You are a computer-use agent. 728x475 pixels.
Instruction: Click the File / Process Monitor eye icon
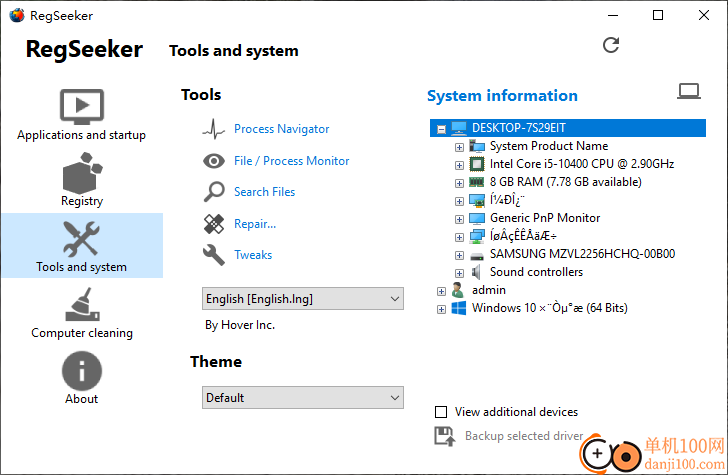tap(214, 161)
